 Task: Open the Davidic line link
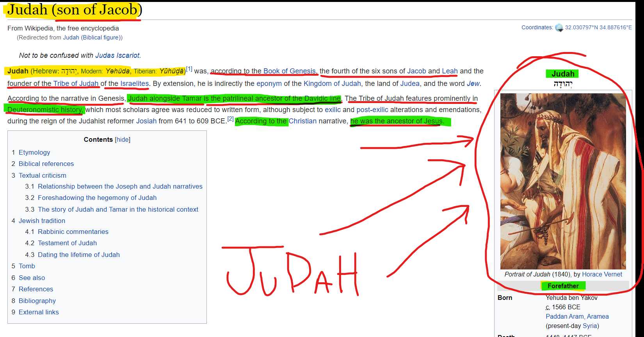coord(322,98)
